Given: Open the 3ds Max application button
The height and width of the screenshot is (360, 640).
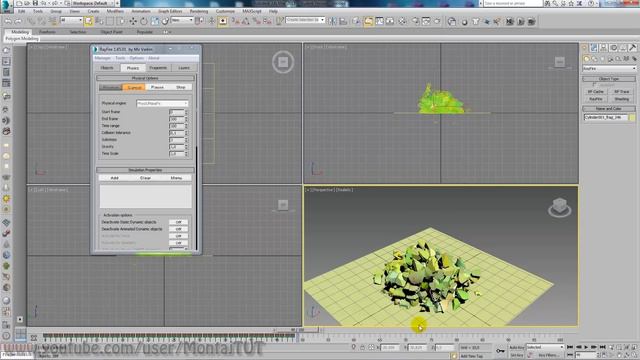Looking at the screenshot, I should 7,6.
